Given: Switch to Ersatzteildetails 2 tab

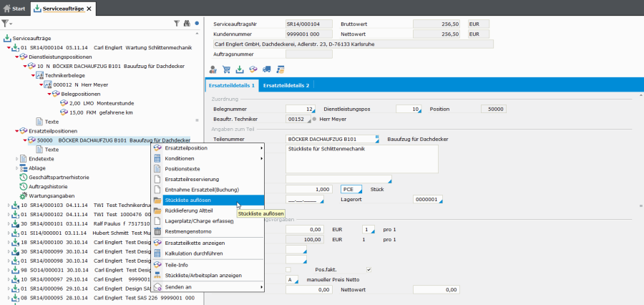Looking at the screenshot, I should (286, 85).
